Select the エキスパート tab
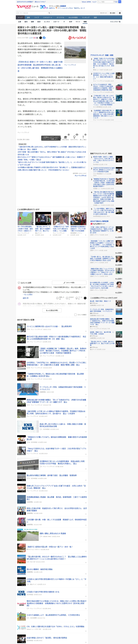The image size is (138, 644). (x=48, y=17)
